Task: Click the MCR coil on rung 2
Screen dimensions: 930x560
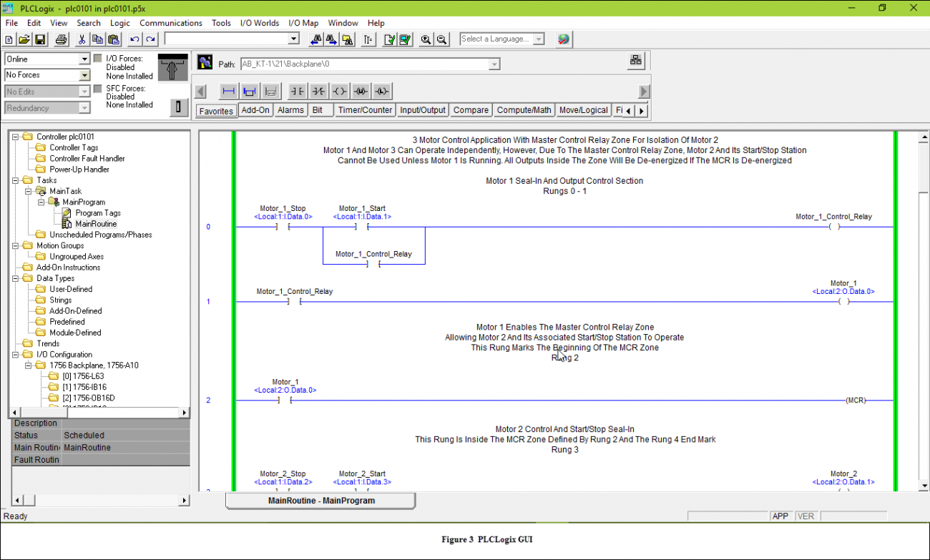Action: tap(855, 401)
